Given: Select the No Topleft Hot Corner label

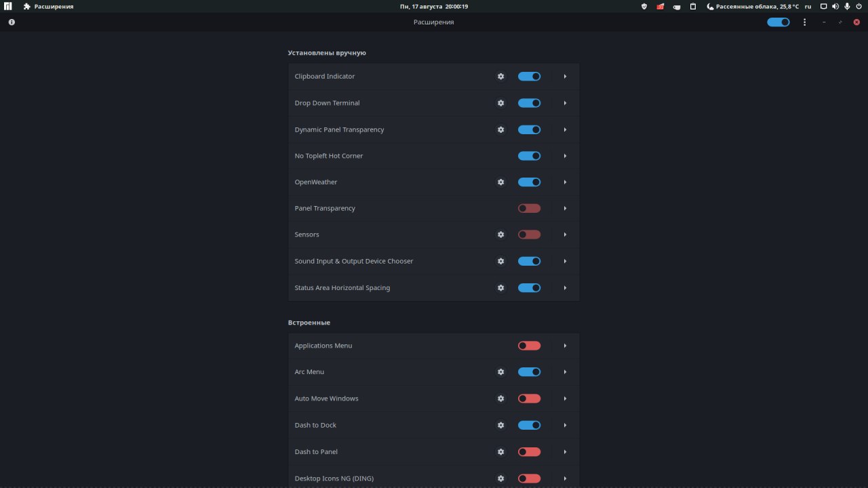Looking at the screenshot, I should 329,156.
